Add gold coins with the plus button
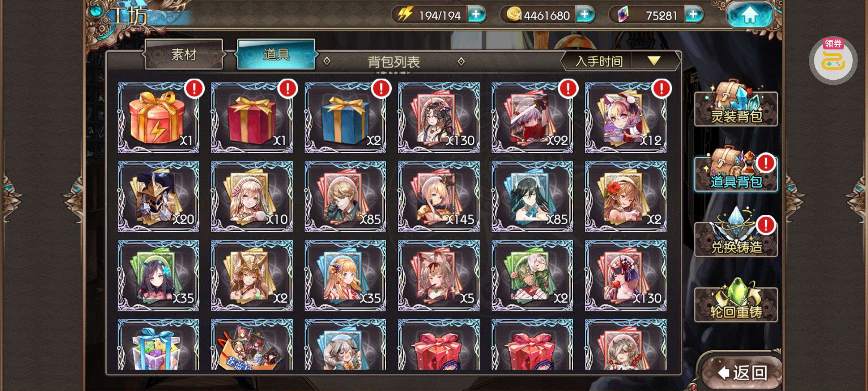The height and width of the screenshot is (391, 868). coord(584,15)
